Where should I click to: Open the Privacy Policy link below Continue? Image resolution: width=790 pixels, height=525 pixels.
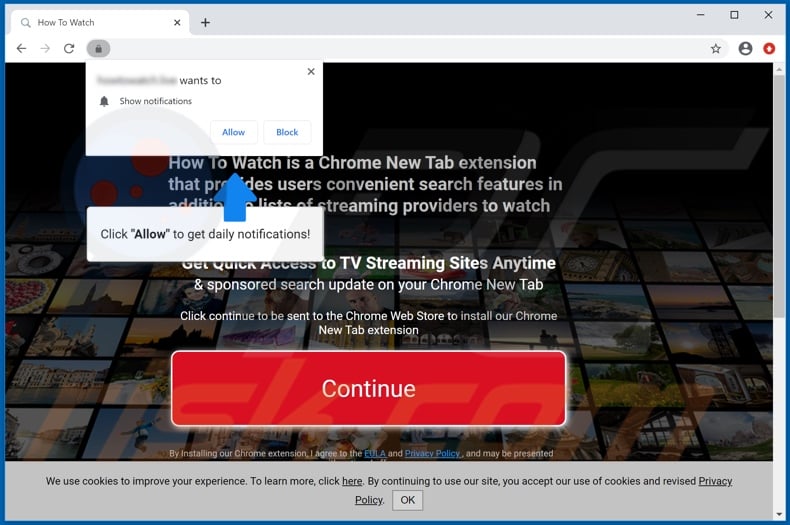pos(432,453)
